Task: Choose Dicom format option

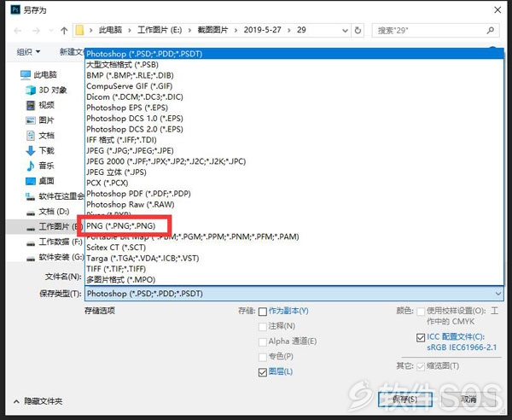Action: pyautogui.click(x=294, y=96)
